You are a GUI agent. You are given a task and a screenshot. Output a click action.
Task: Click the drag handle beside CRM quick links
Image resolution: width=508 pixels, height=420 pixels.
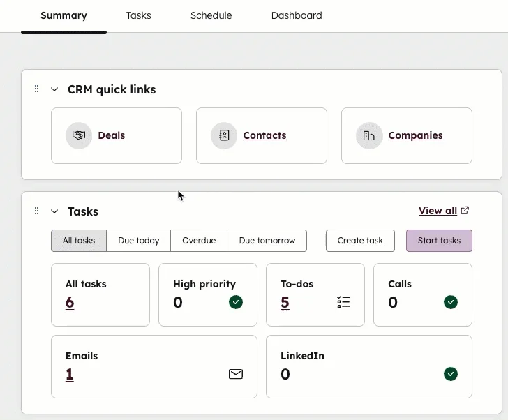(x=37, y=89)
